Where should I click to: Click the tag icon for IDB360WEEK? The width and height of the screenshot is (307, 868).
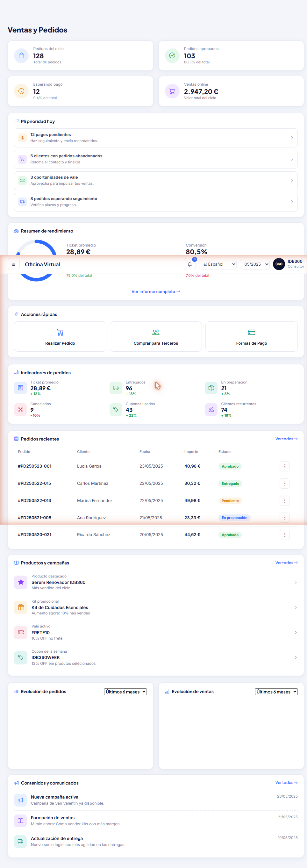tap(21, 658)
